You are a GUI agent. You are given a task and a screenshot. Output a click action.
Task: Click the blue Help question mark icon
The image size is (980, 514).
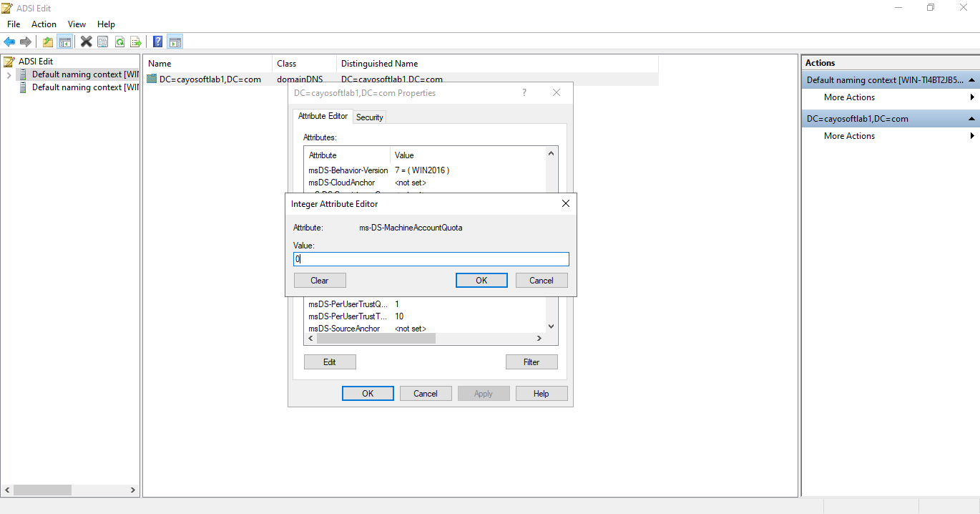coord(157,42)
